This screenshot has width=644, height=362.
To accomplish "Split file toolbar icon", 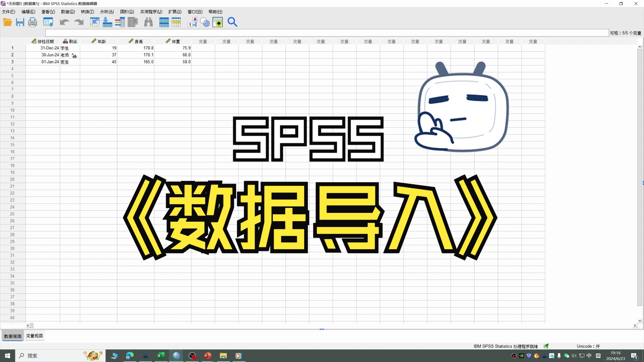I will [164, 22].
